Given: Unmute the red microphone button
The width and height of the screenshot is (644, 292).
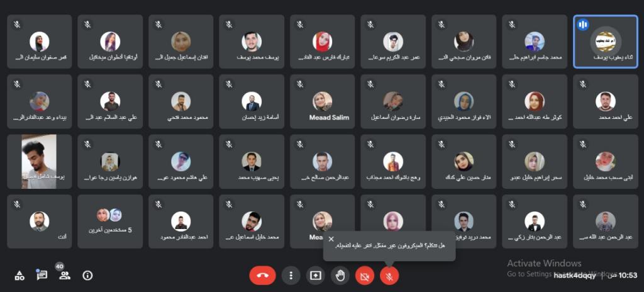Looking at the screenshot, I should (x=389, y=275).
